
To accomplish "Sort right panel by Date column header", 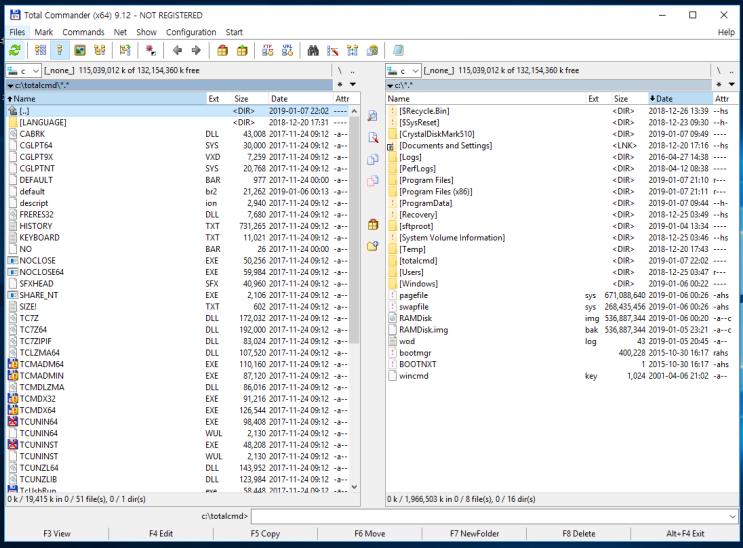I will pos(680,99).
